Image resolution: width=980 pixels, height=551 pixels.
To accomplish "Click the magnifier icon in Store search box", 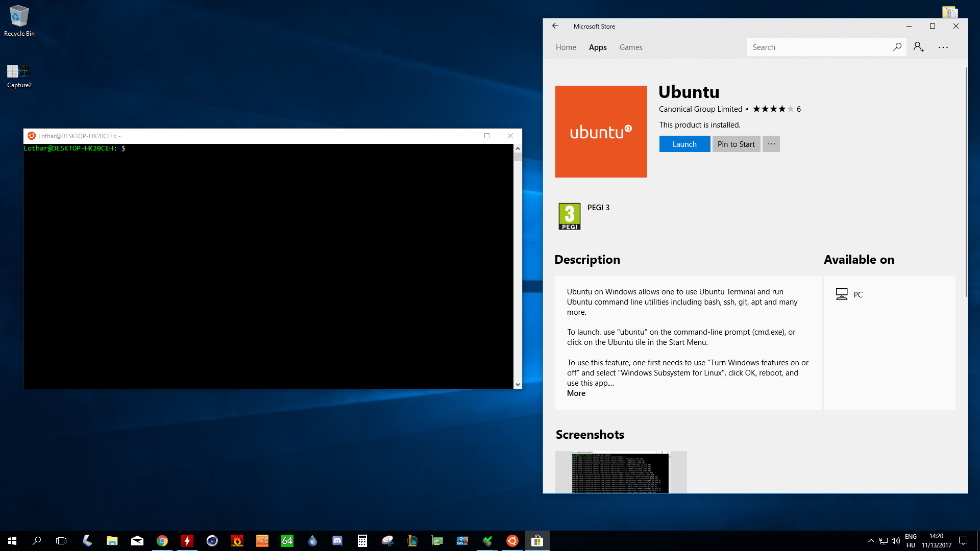I will pyautogui.click(x=897, y=47).
